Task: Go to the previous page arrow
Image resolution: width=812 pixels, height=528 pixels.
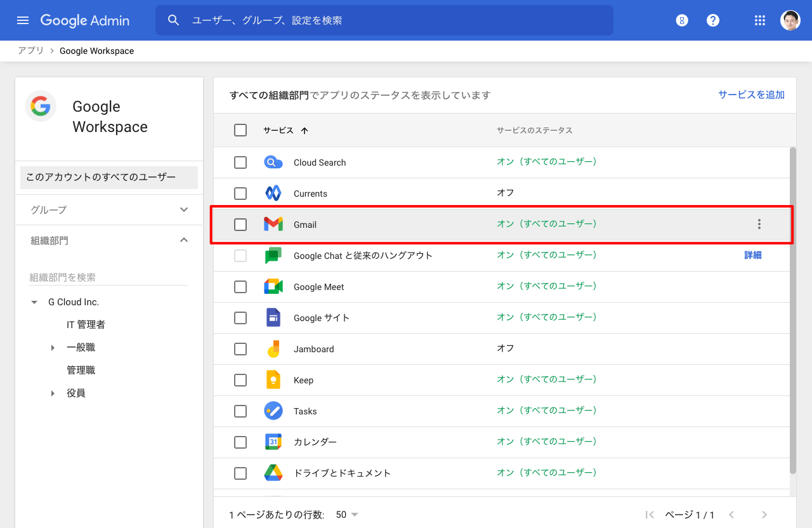Action: coord(731,515)
